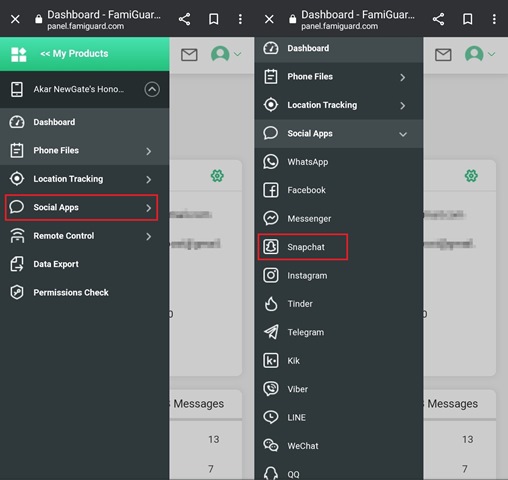
Task: Open the left browser's three-dot menu
Action: [240, 19]
